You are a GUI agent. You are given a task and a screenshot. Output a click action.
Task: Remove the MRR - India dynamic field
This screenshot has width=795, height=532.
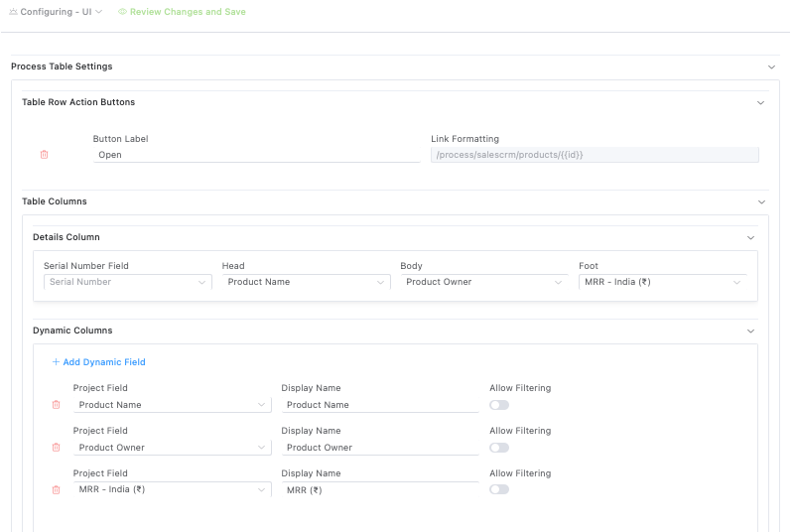(57, 490)
